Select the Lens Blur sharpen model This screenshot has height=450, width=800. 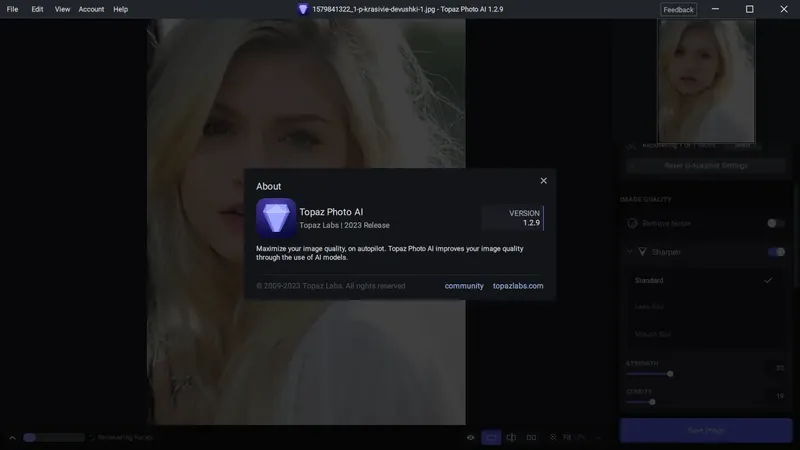pos(706,307)
